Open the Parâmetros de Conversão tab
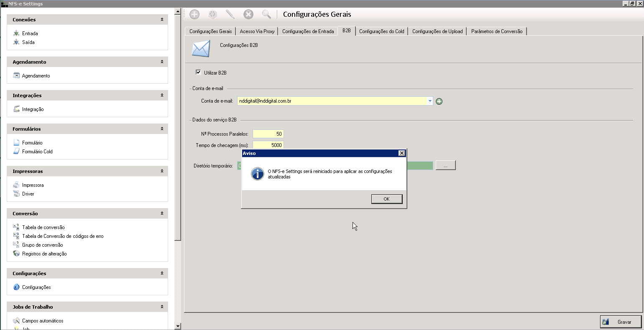The width and height of the screenshot is (644, 330). coord(496,31)
